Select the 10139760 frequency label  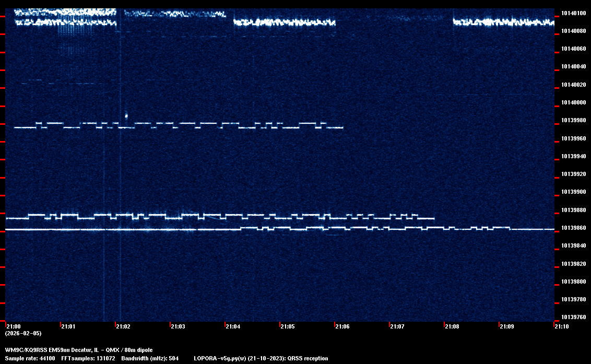(573, 317)
